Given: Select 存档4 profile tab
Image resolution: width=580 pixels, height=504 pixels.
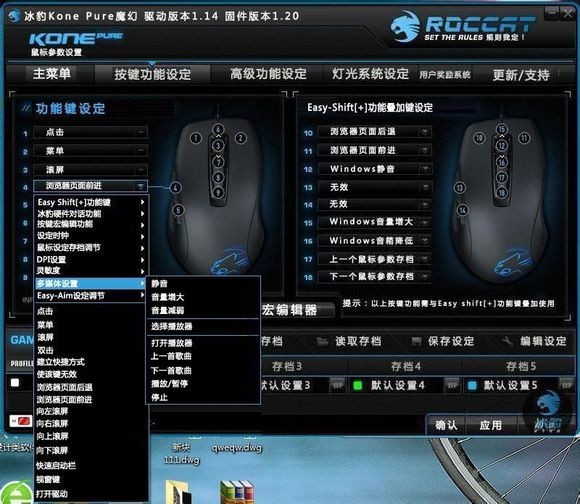Looking at the screenshot, I should pyautogui.click(x=406, y=366).
